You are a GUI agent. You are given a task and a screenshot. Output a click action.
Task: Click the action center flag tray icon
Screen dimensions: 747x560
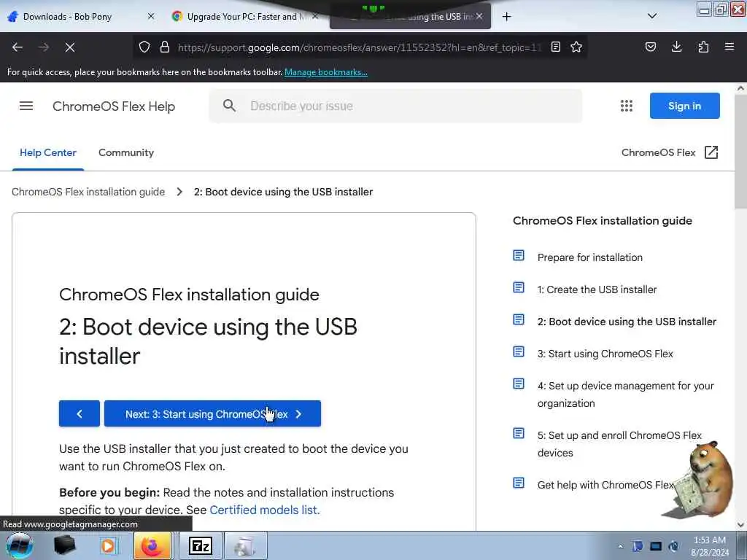click(638, 547)
